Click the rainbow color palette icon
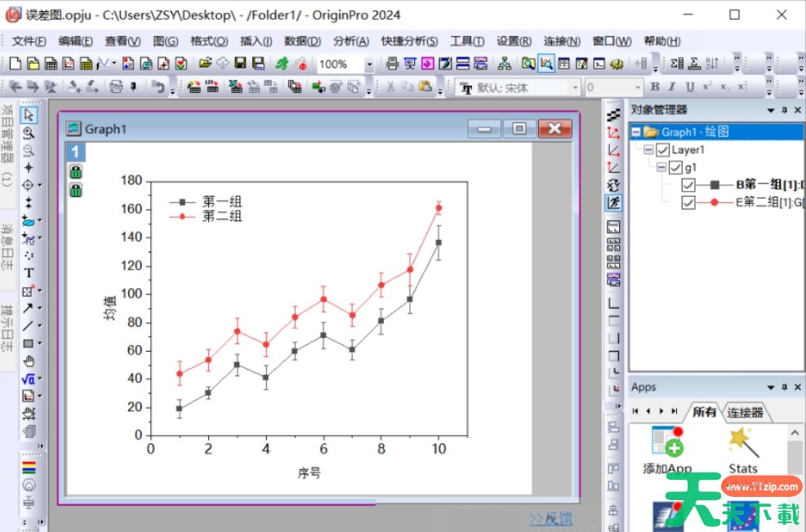Viewport: 806px width, 532px height. tap(29, 468)
